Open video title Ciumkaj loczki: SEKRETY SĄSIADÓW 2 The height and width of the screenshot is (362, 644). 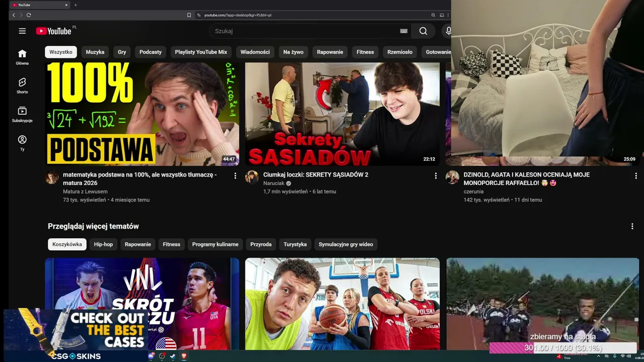(x=315, y=174)
